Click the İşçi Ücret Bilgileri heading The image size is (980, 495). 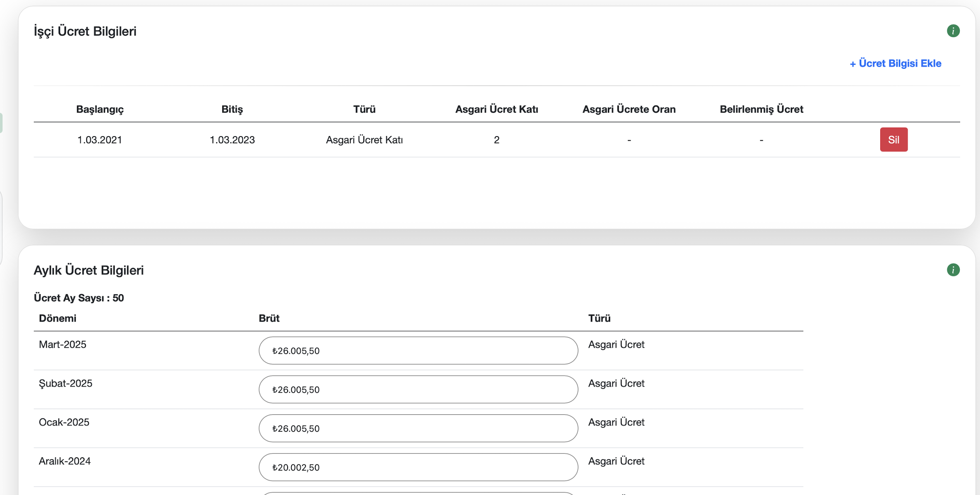coord(85,31)
